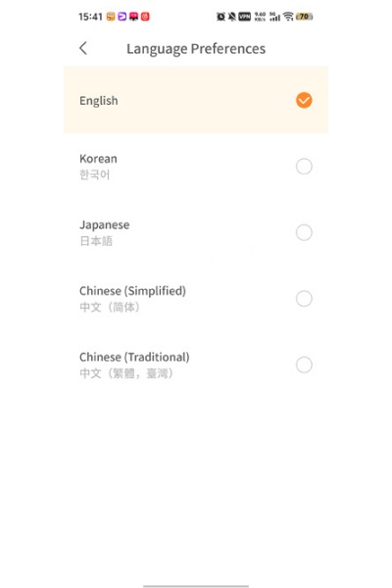This screenshot has height=588, width=392.
Task: Tap the 日本語 native name text
Action: pyautogui.click(x=96, y=241)
